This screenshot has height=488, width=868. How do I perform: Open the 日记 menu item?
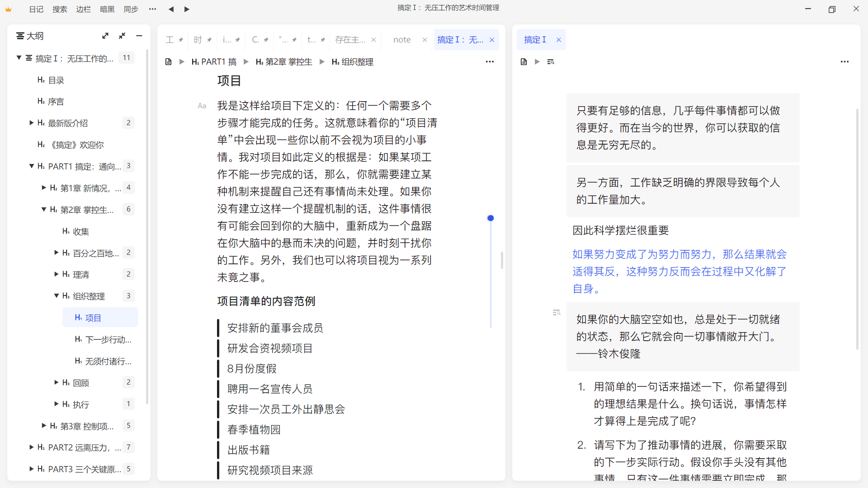(36, 9)
